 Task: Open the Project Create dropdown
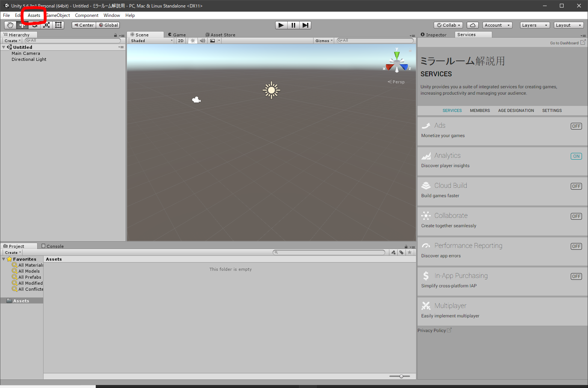[x=13, y=252]
